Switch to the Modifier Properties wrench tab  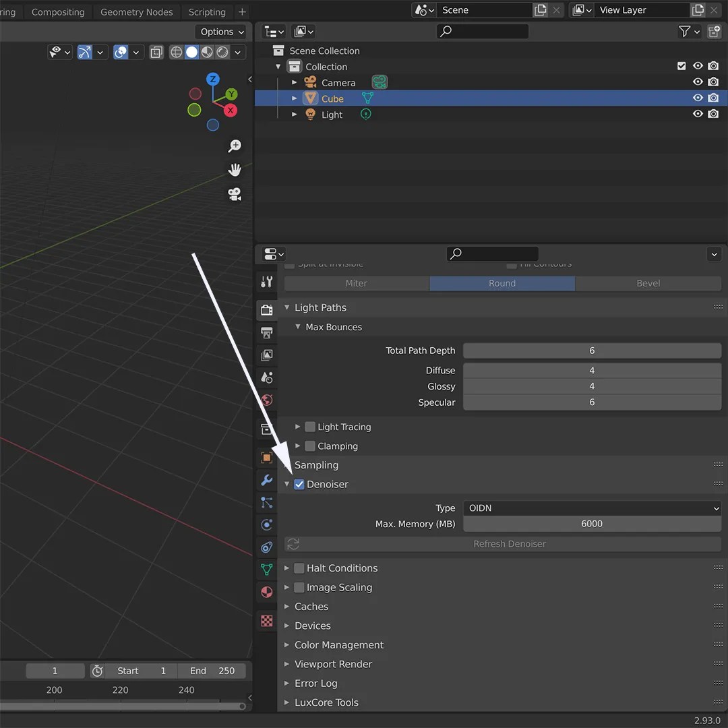(266, 480)
